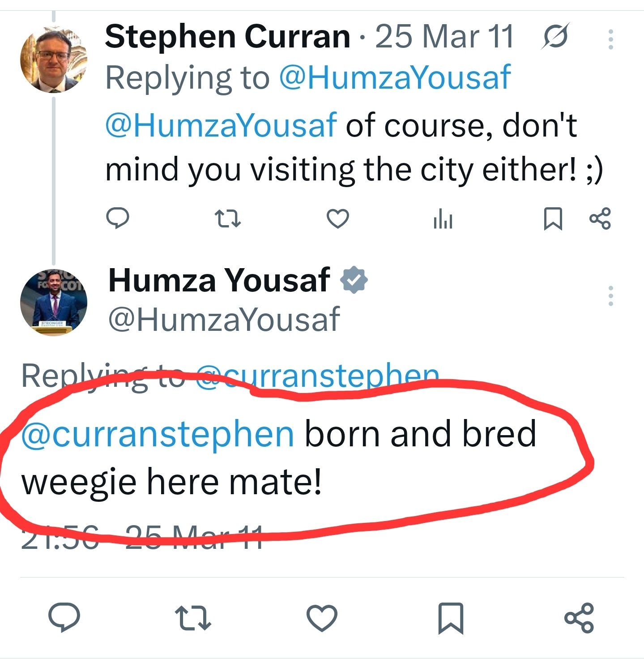Reply to Stephen Curran's tweet
Image resolution: width=644 pixels, height=663 pixels.
pyautogui.click(x=118, y=218)
